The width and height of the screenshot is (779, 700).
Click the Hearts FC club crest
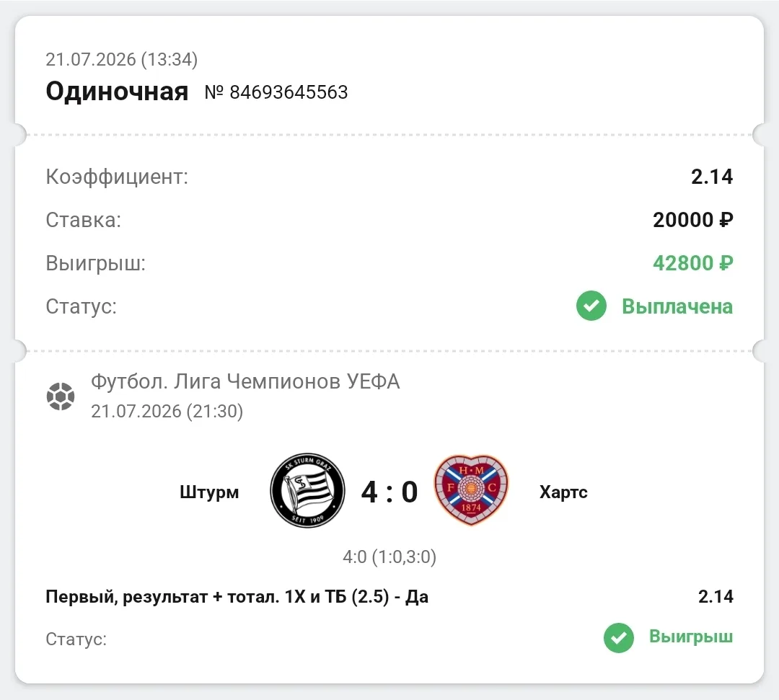click(471, 490)
